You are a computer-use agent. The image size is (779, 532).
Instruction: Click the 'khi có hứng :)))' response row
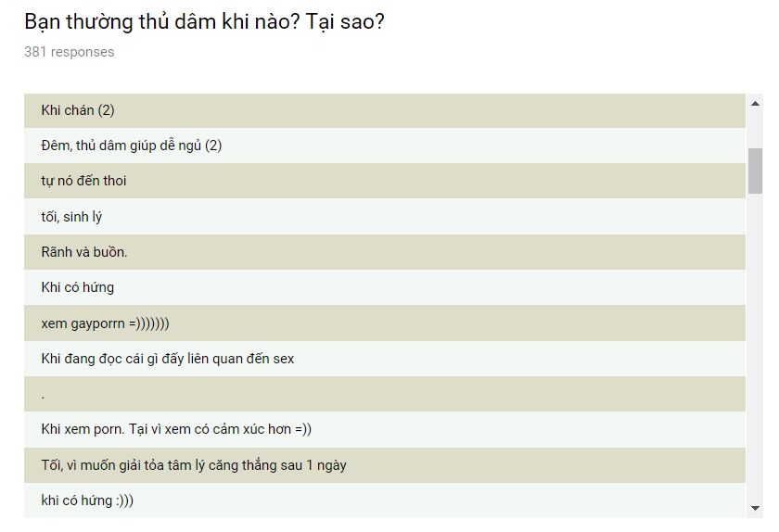(385, 500)
